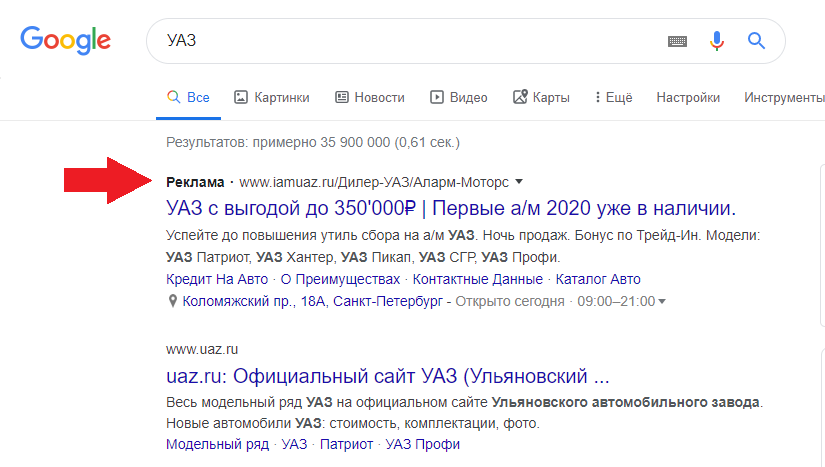Open the on-screen keyboard icon

[x=677, y=41]
